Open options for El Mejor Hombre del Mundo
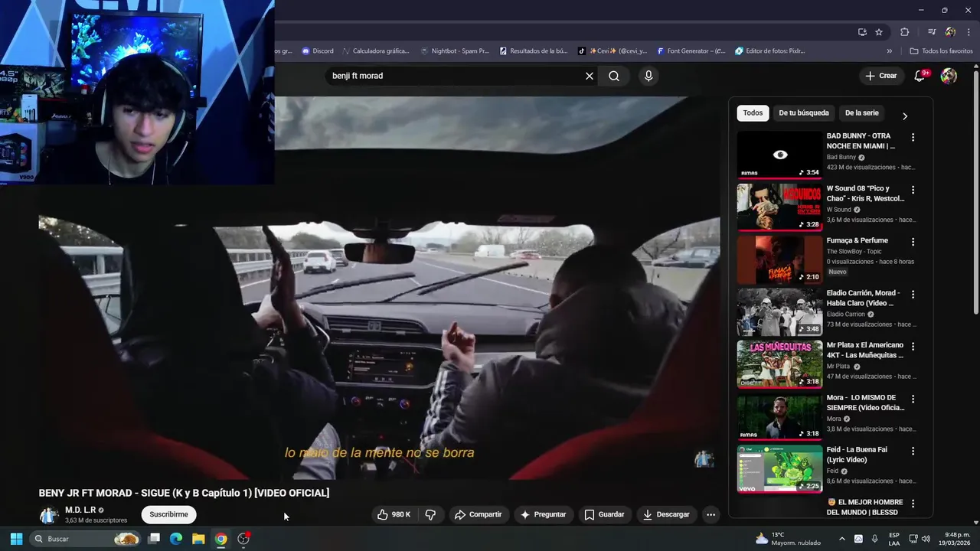980x551 pixels. [913, 504]
